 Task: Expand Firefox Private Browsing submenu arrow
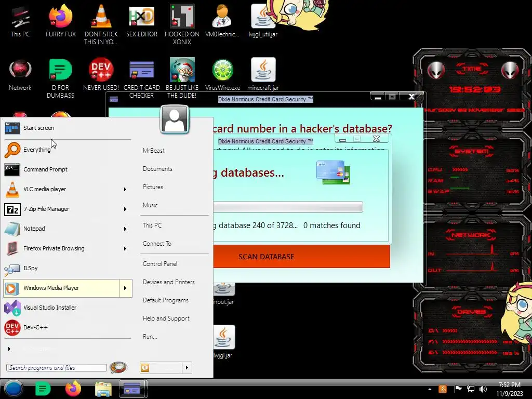[x=125, y=249]
